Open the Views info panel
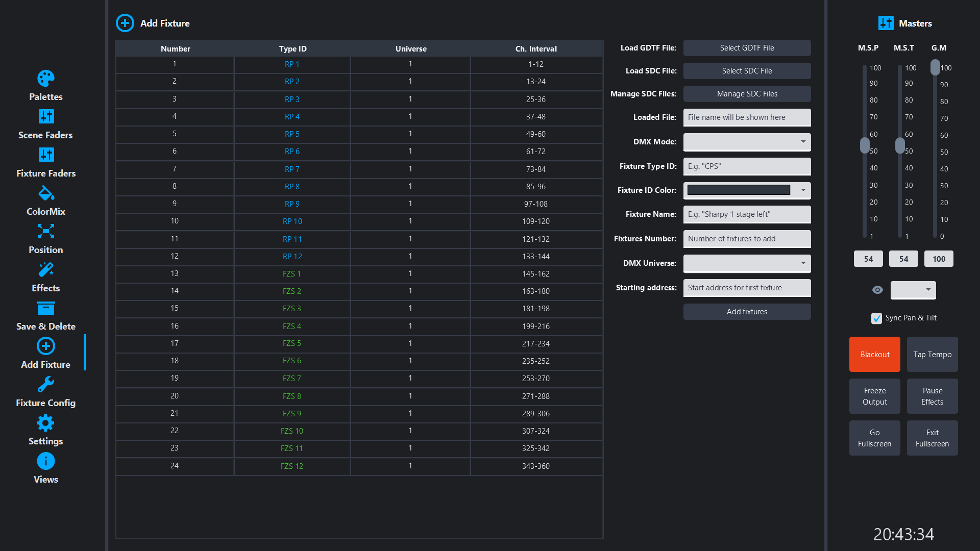 point(45,461)
